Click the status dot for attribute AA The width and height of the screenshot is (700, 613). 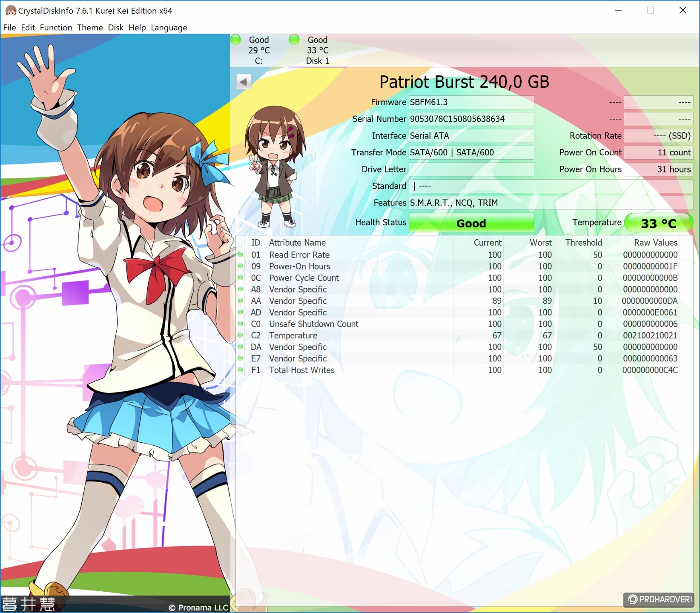(241, 301)
